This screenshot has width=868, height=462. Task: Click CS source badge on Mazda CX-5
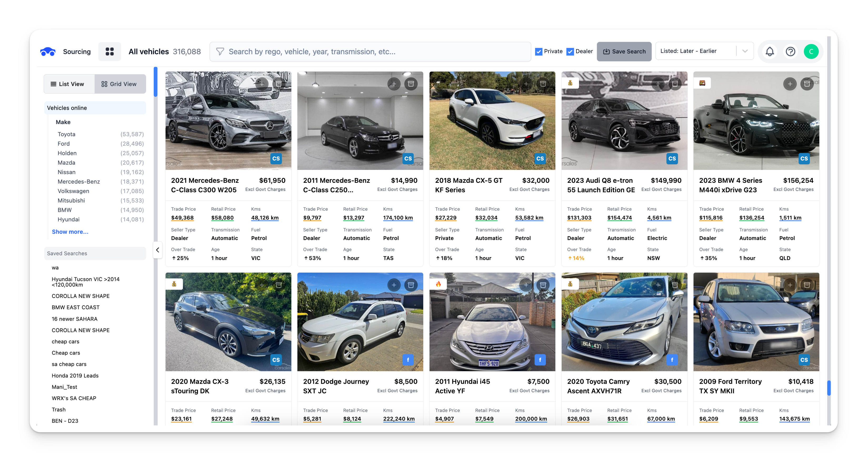540,159
